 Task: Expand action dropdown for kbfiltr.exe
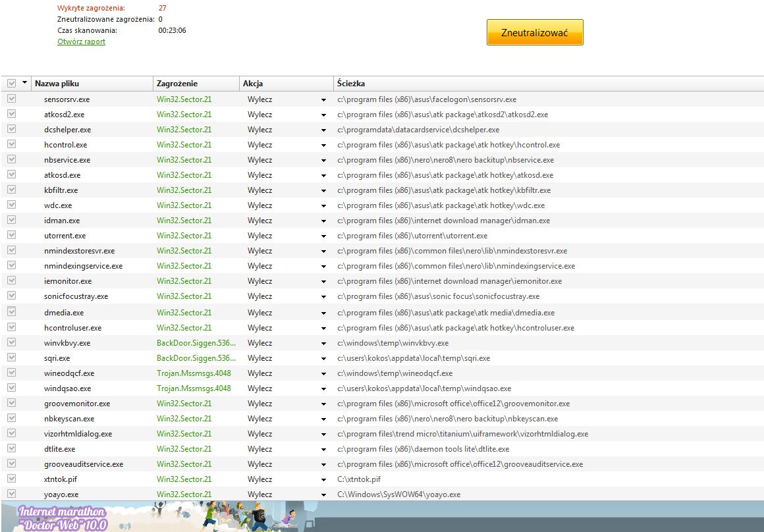coord(323,190)
